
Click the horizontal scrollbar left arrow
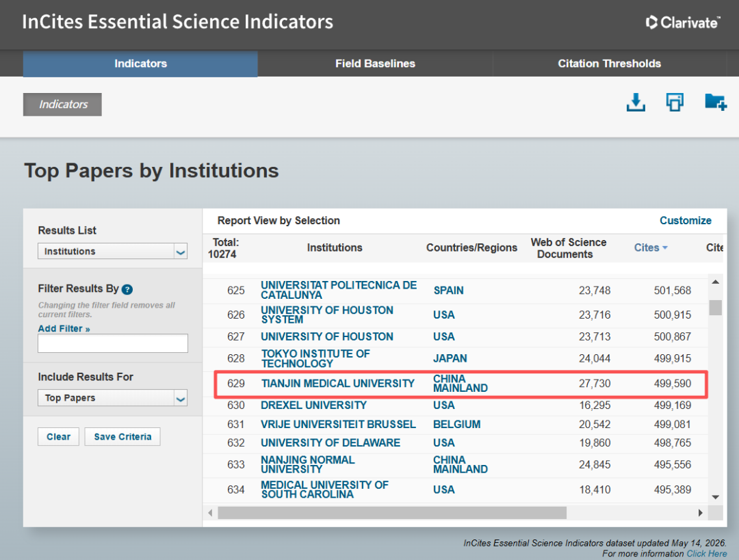coord(210,513)
